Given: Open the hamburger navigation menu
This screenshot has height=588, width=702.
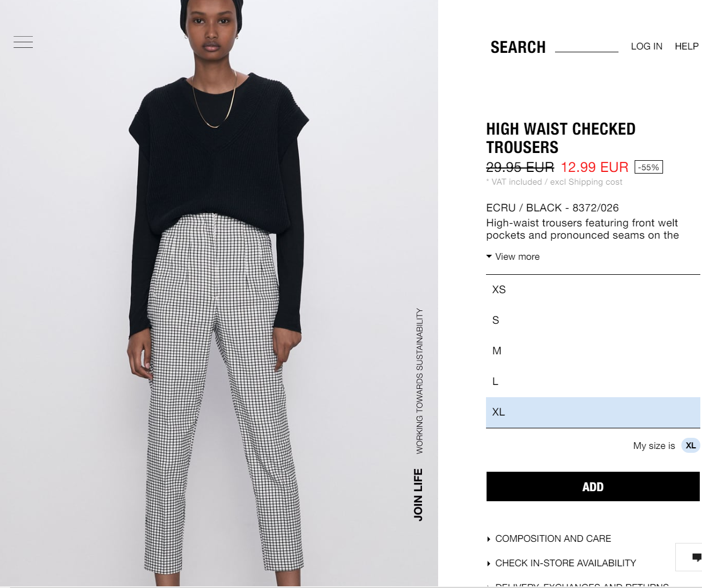Looking at the screenshot, I should tap(23, 42).
